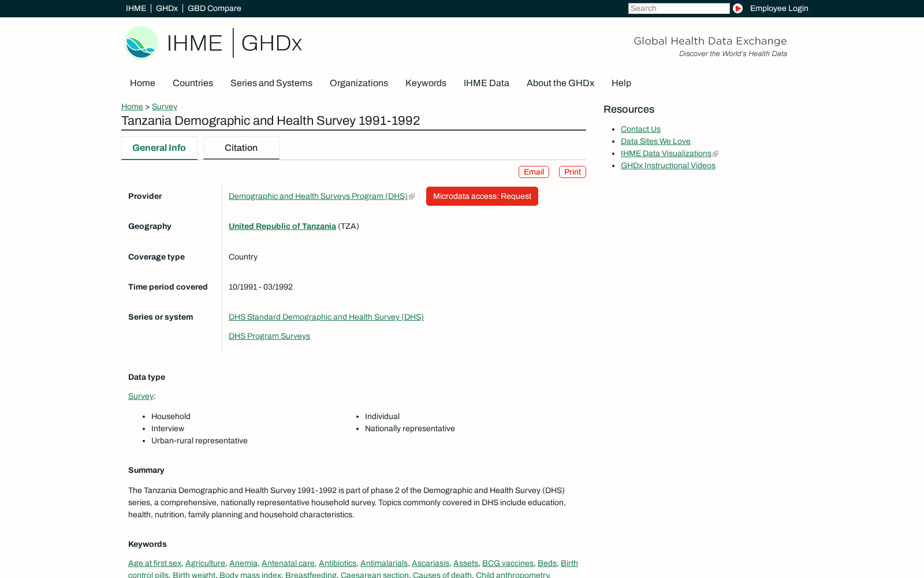The width and height of the screenshot is (924, 578).
Task: Click the Print button
Action: (x=572, y=172)
